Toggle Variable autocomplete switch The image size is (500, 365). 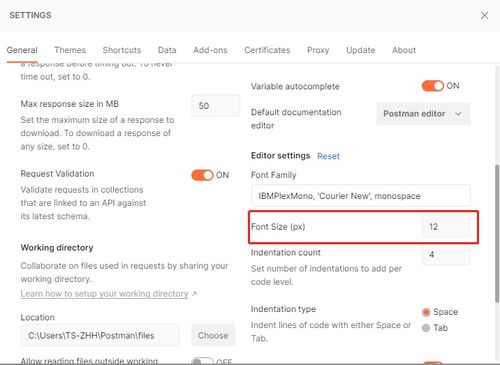click(x=433, y=86)
